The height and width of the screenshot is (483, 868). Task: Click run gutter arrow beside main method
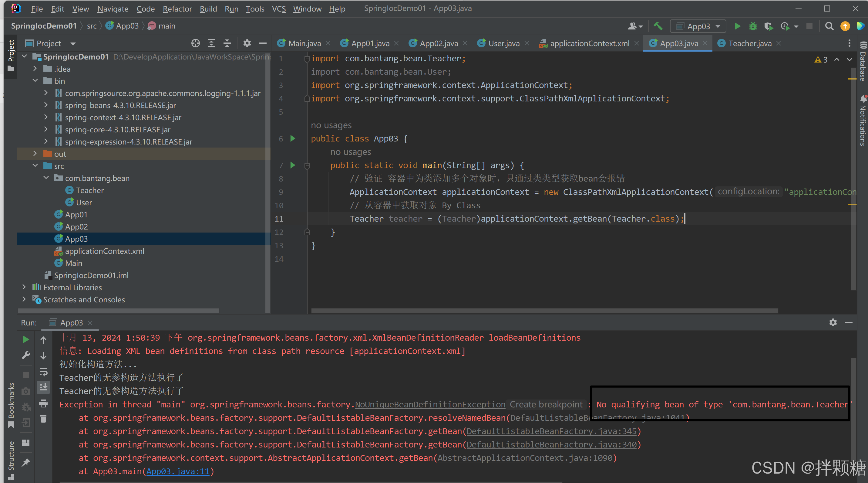(x=293, y=165)
